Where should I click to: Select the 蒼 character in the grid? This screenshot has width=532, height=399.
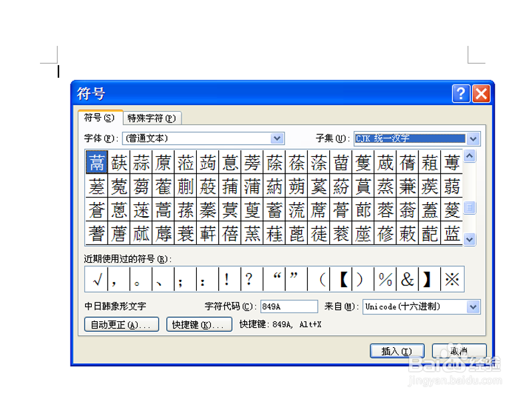(96, 209)
